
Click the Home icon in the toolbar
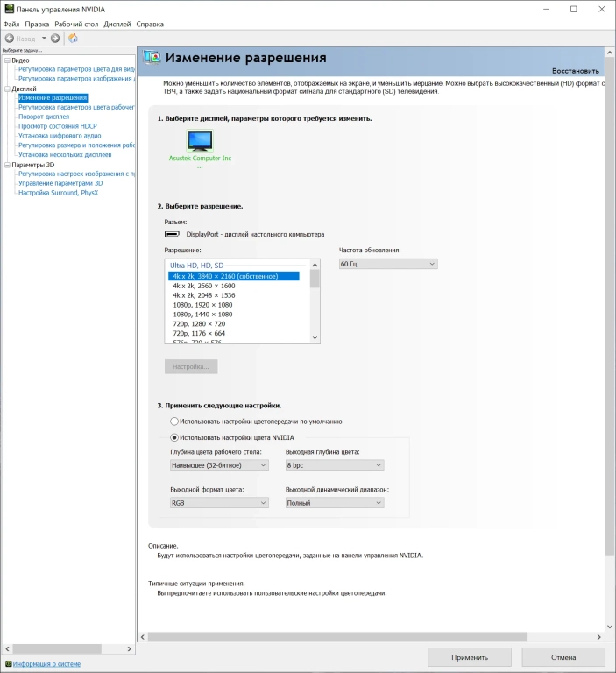point(74,39)
